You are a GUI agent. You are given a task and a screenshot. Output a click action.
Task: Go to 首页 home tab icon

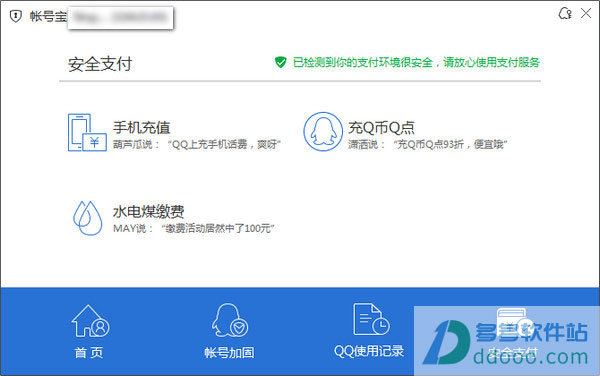(90, 321)
